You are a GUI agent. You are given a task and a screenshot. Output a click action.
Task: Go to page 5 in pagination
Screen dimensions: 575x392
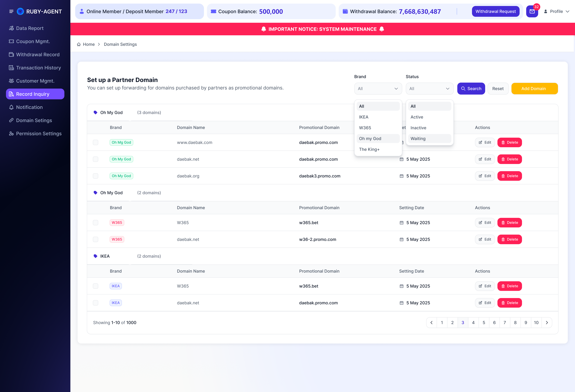(484, 323)
